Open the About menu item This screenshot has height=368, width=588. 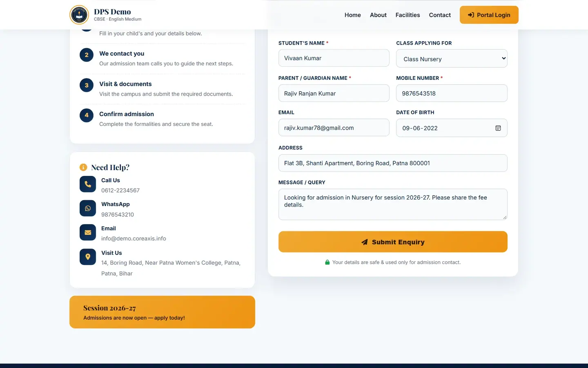[x=378, y=15]
